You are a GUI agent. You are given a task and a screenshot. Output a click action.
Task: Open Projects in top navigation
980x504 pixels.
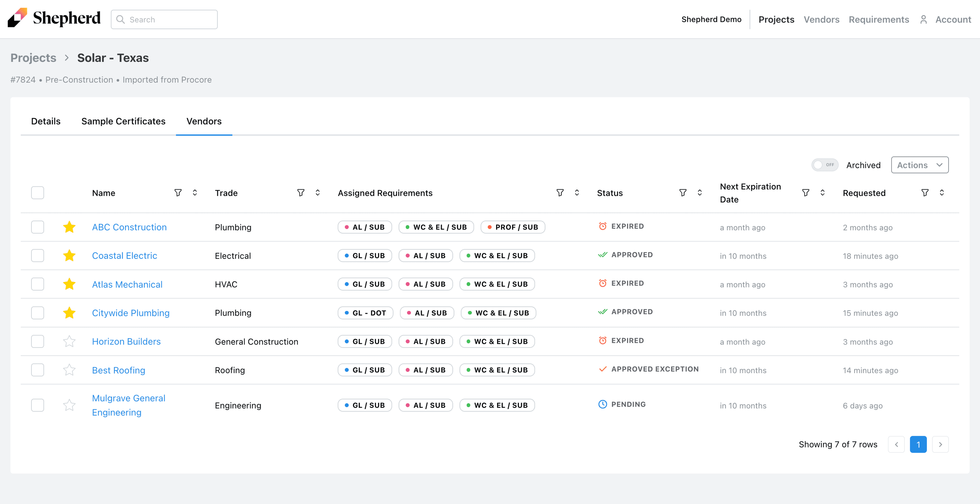pyautogui.click(x=776, y=19)
